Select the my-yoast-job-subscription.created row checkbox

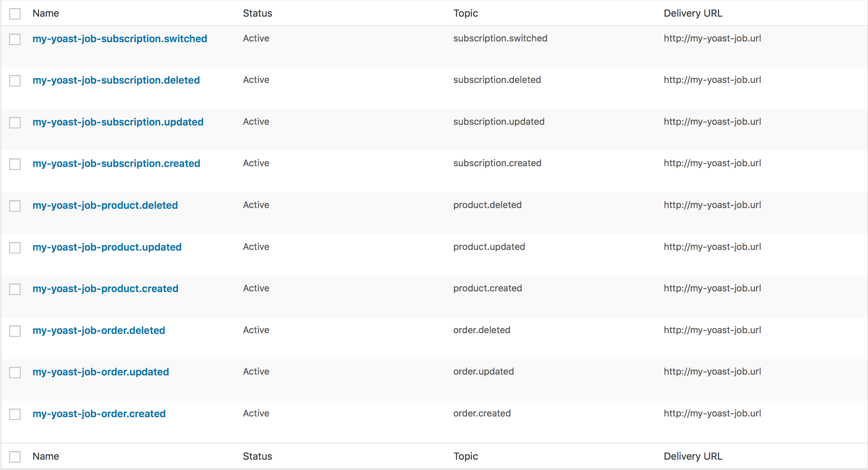pos(15,164)
